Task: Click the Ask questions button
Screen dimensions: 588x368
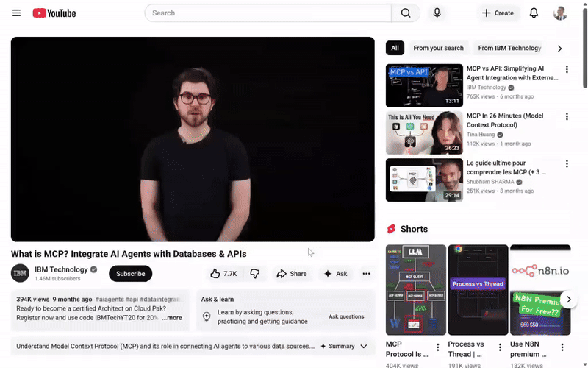Action: click(x=346, y=316)
